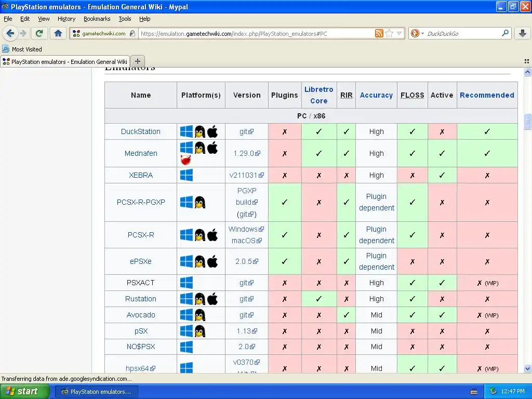Open the Mednafen emulator link
This screenshot has width=532, height=399.
(x=141, y=153)
